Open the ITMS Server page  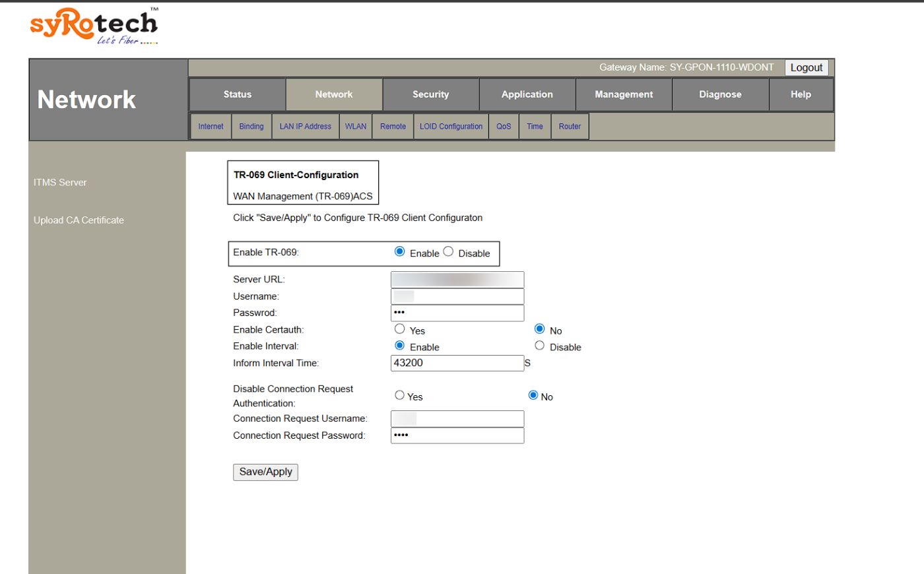[60, 182]
